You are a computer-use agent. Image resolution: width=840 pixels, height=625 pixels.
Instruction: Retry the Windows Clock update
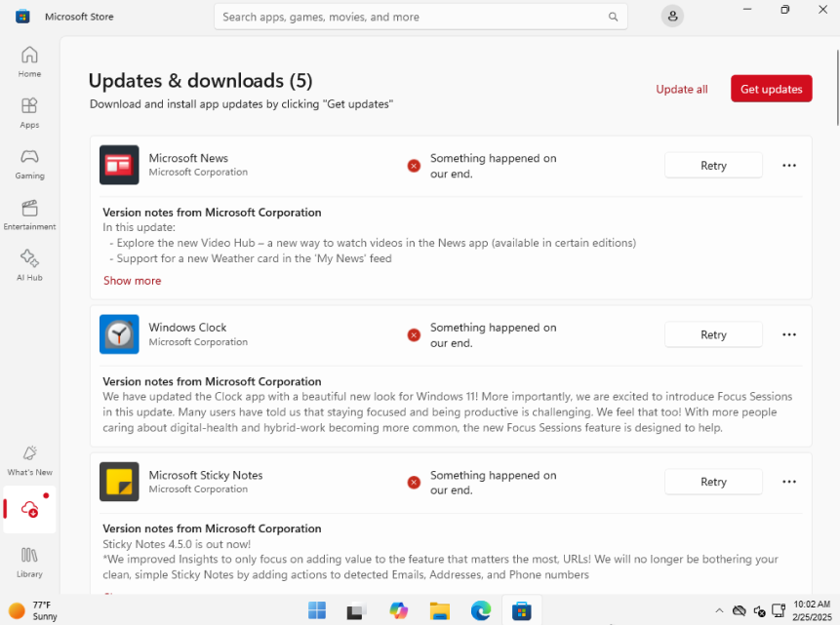pos(713,334)
